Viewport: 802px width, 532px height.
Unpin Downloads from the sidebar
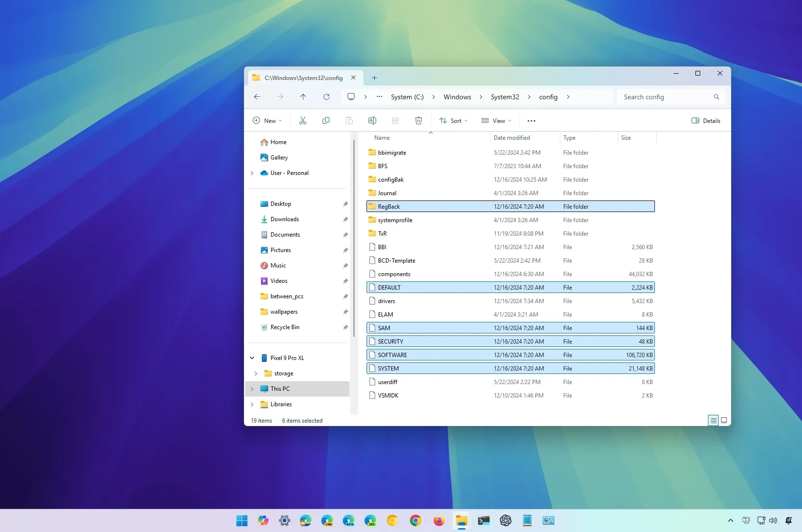tap(345, 219)
